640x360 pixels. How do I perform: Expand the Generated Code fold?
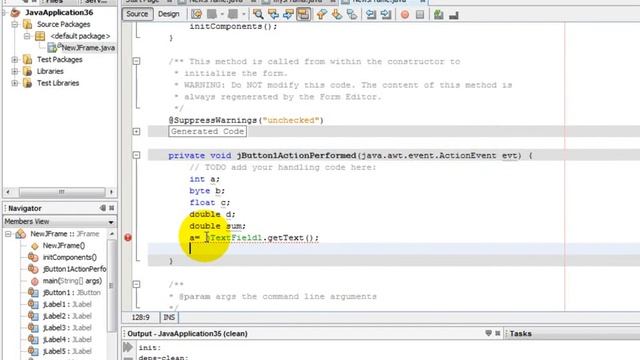136,131
